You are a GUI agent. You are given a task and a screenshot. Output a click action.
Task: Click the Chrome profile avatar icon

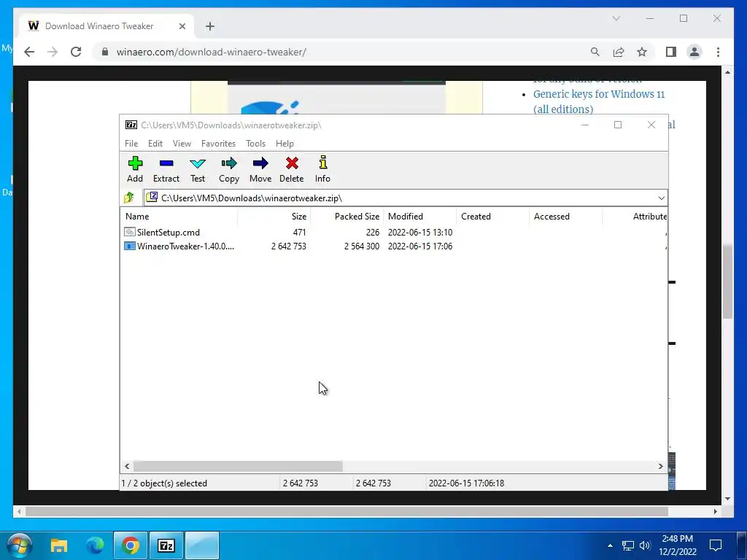click(x=694, y=52)
